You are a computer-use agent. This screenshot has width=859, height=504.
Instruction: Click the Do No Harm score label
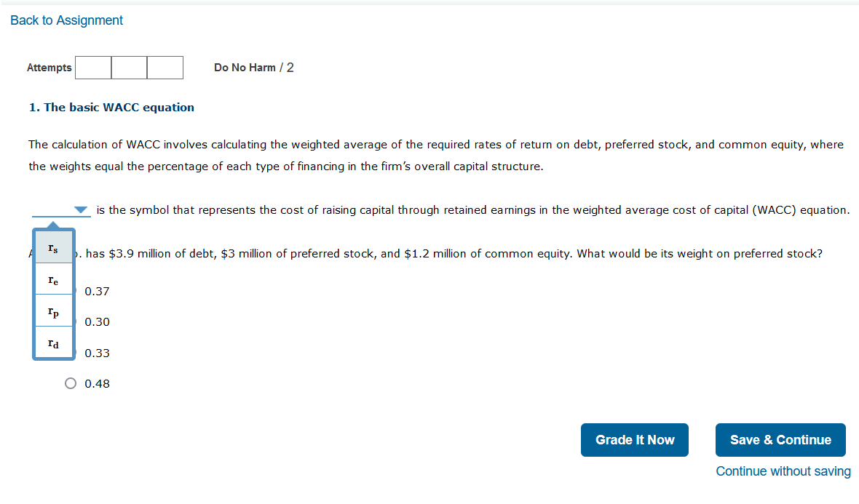[253, 67]
